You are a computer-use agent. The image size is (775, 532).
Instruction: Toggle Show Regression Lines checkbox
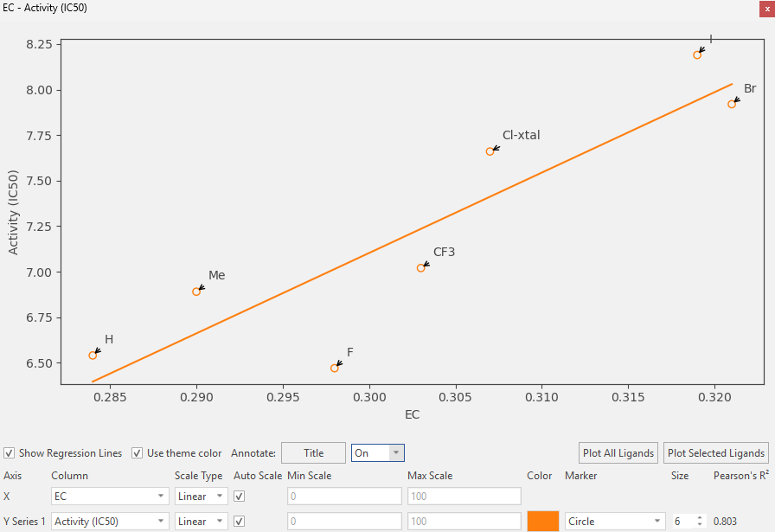coord(9,453)
